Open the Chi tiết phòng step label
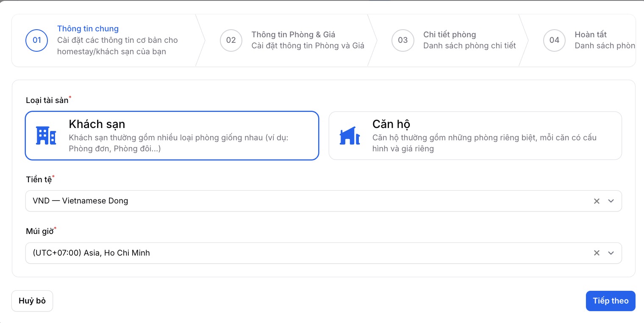Screen dimensions: 644x323 [450, 35]
